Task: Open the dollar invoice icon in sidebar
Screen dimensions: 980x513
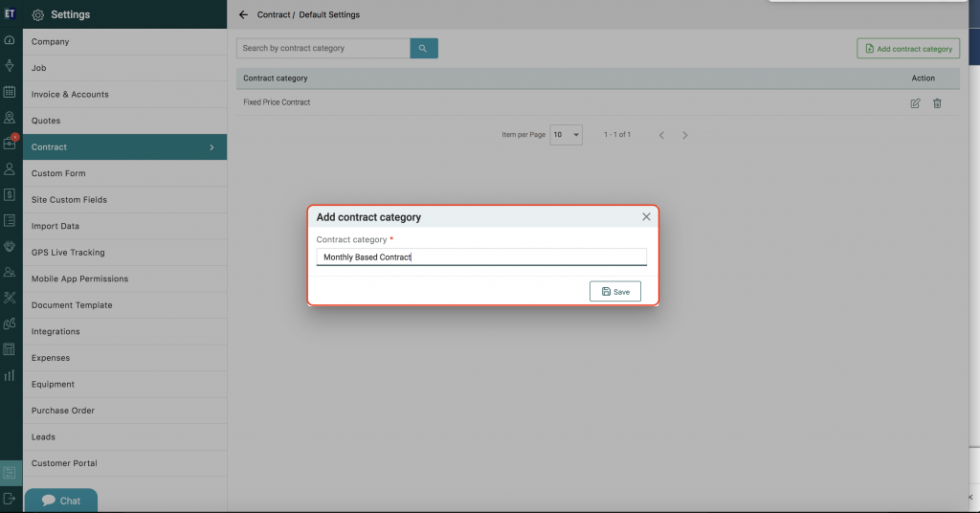Action: [x=10, y=194]
